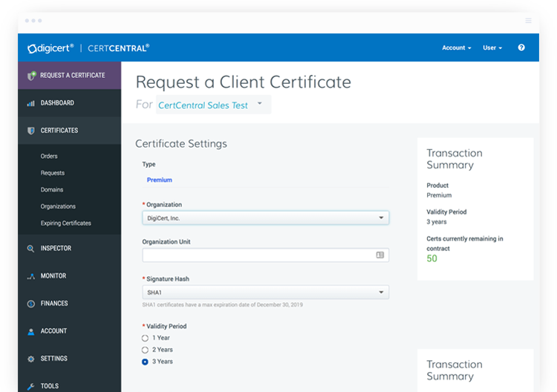This screenshot has height=392, width=557.
Task: Click the Settings gear icon
Action: coord(31,359)
